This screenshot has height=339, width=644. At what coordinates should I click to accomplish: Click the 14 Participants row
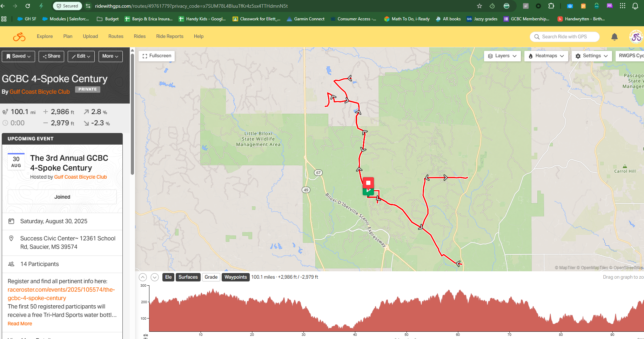point(62,264)
